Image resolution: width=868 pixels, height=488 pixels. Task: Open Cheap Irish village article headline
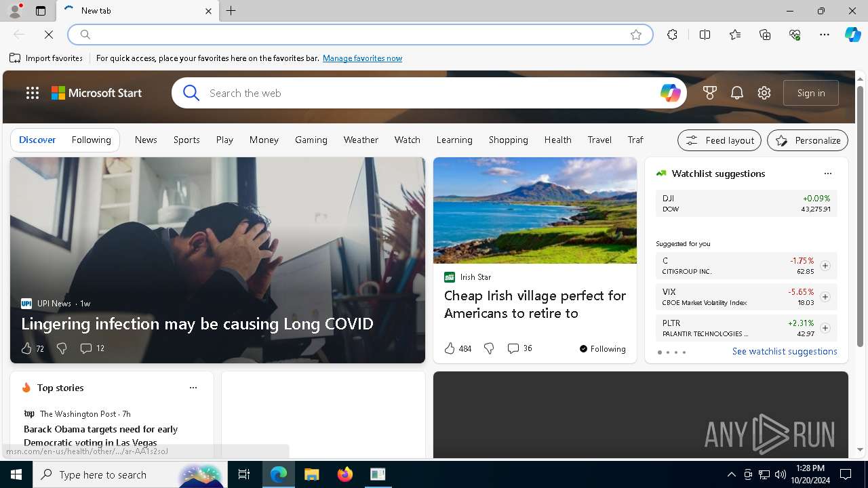[535, 304]
